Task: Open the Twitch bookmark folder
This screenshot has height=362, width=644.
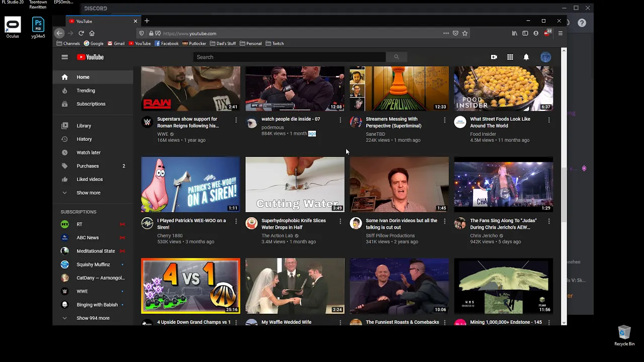Action: (275, 43)
